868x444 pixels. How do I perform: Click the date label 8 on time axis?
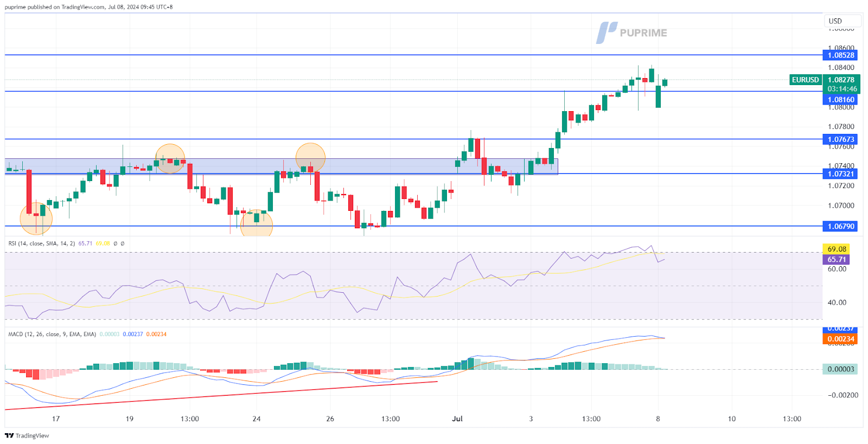(658, 419)
